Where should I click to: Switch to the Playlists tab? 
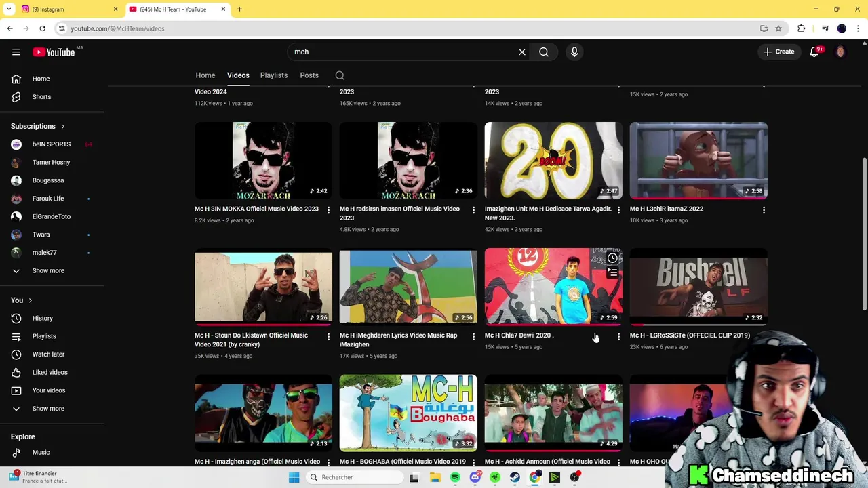[x=274, y=75]
